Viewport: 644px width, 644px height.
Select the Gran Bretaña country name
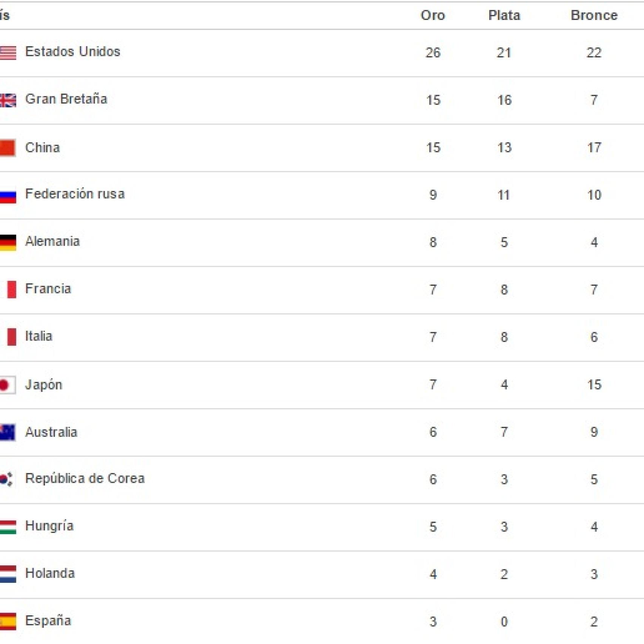click(x=66, y=99)
